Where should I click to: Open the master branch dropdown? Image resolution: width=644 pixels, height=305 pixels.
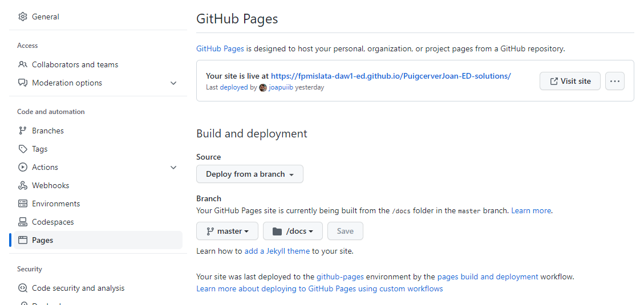(227, 231)
